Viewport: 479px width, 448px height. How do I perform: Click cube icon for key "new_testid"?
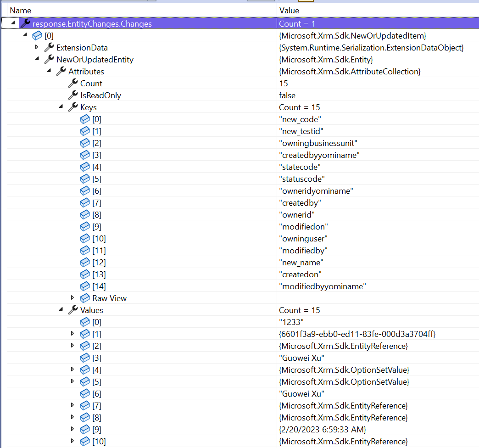[x=84, y=131]
